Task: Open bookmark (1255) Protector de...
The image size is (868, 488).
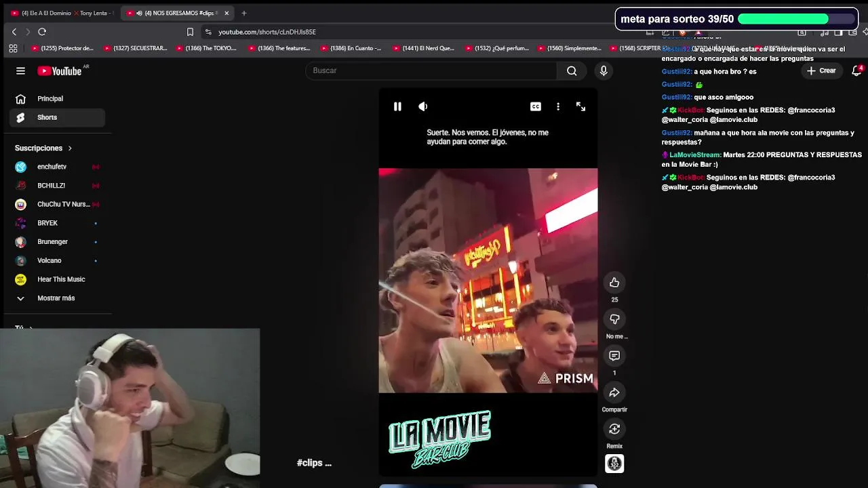Action: 62,48
